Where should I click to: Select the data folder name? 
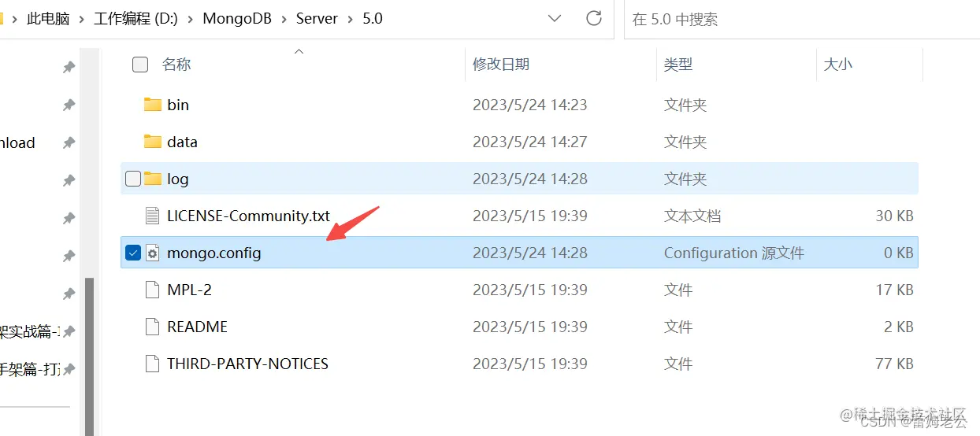[182, 142]
